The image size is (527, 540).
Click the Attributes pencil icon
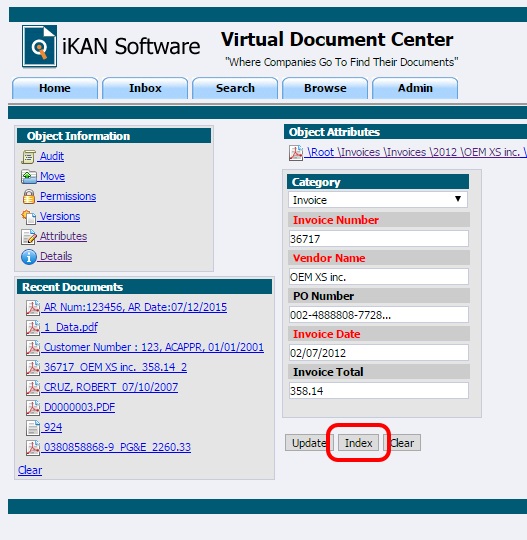pyautogui.click(x=29, y=237)
